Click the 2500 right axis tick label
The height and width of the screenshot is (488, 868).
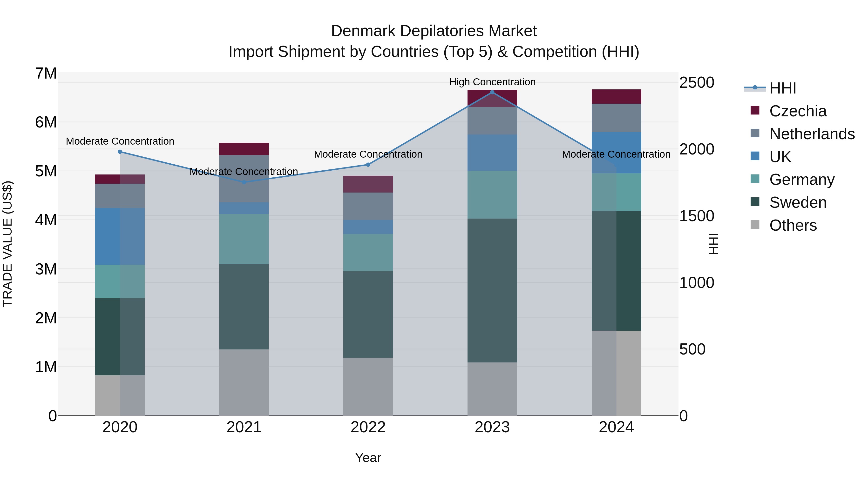[x=697, y=82]
